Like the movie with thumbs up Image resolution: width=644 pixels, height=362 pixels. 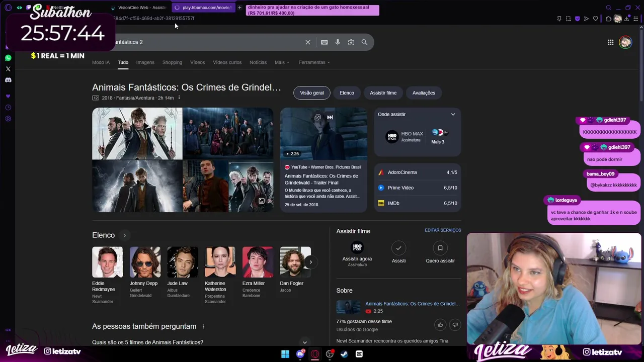[x=440, y=325]
